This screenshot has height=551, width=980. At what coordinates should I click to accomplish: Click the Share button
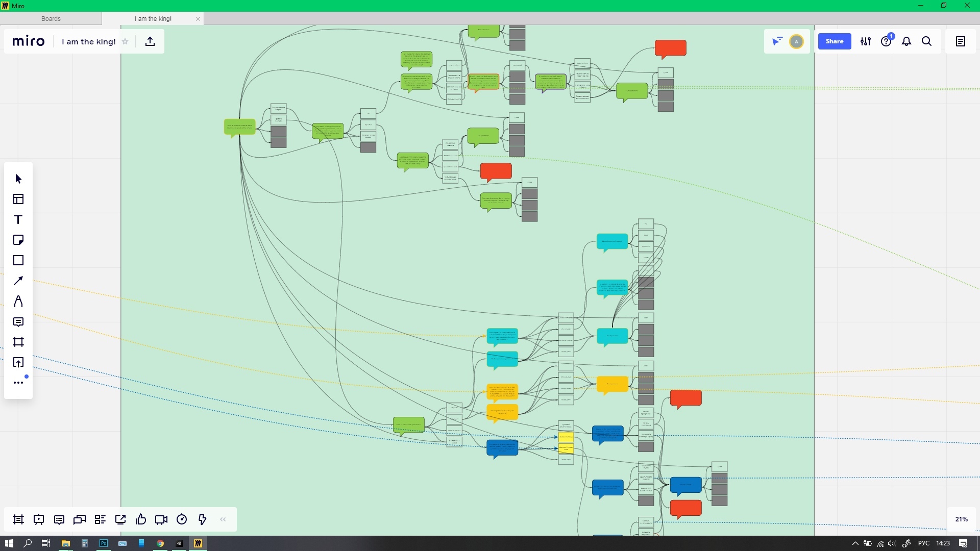835,41
